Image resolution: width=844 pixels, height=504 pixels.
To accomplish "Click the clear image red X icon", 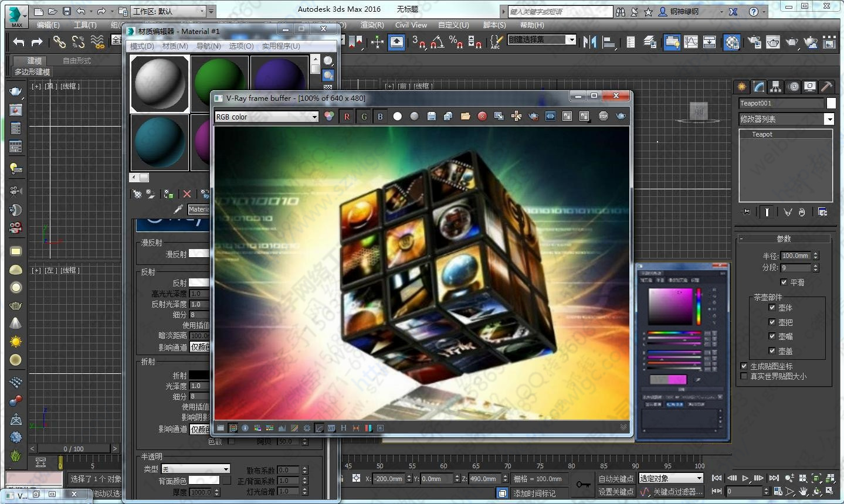I will [x=482, y=117].
